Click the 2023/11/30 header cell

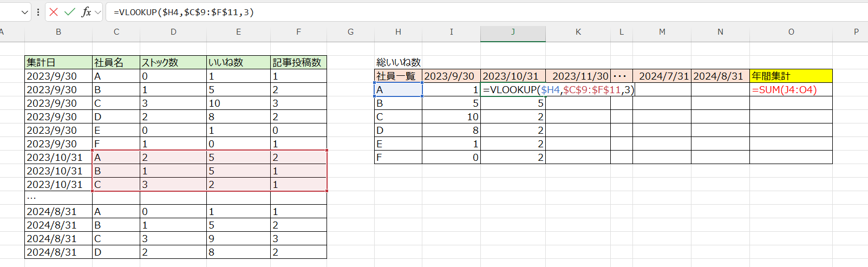(578, 76)
